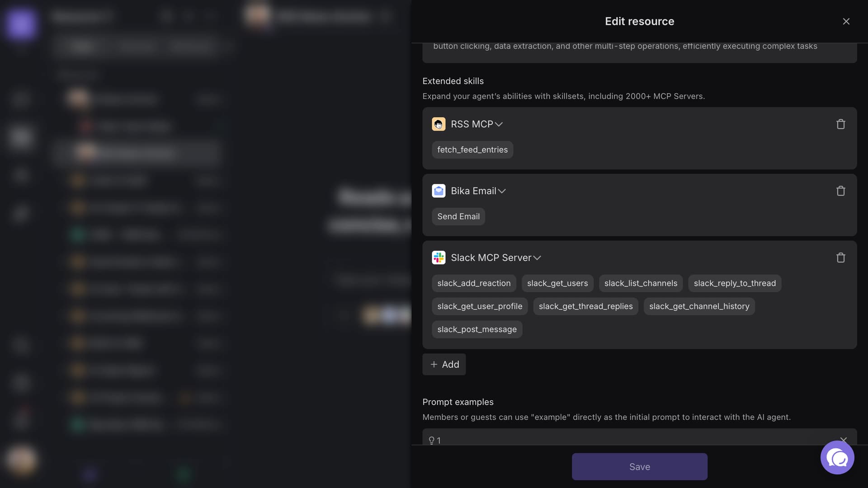Delete the RSS MCP skillset
Image resolution: width=868 pixels, height=488 pixels.
tap(840, 124)
